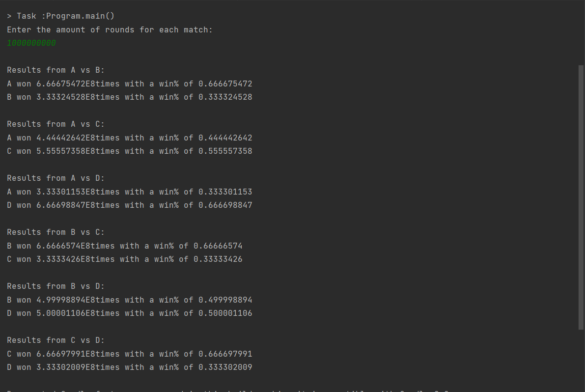Click the line "B won 6.6666574E8times"
The height and width of the screenshot is (392, 585).
click(x=124, y=246)
